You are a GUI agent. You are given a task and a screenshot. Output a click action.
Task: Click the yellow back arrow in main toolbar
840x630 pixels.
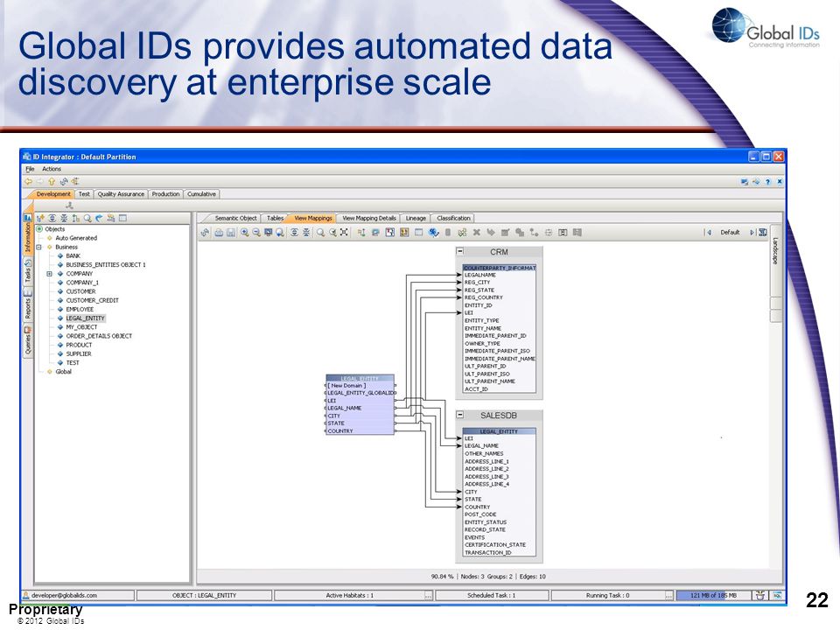point(28,182)
